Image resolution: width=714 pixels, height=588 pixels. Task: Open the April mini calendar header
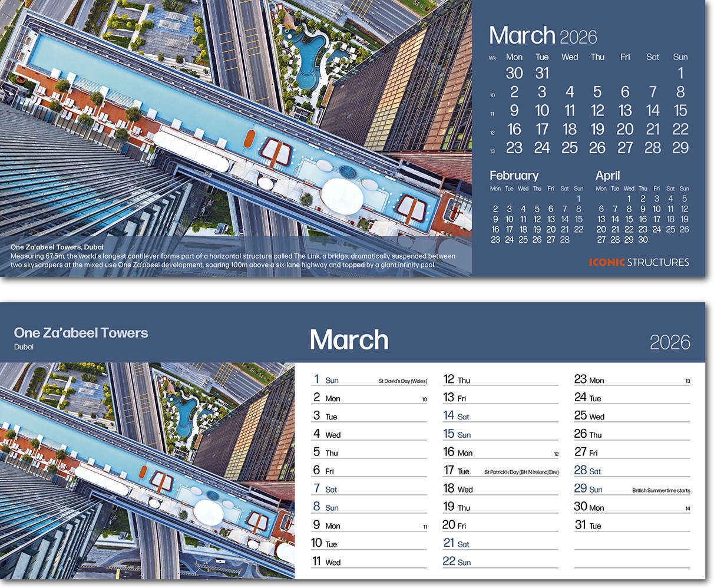click(607, 175)
